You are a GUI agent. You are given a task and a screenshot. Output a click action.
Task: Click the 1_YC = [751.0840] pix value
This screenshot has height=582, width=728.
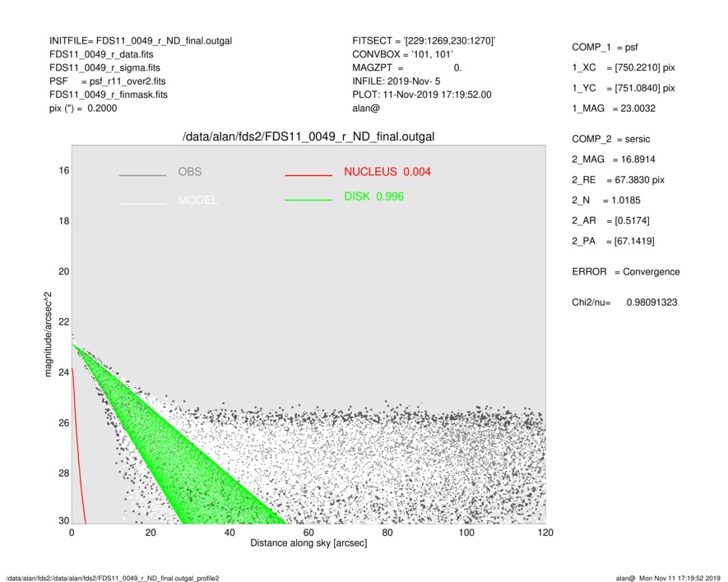tap(623, 88)
